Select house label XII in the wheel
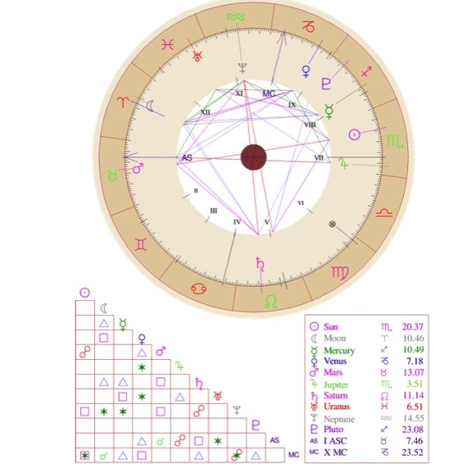This screenshot has width=476, height=464. (x=205, y=112)
